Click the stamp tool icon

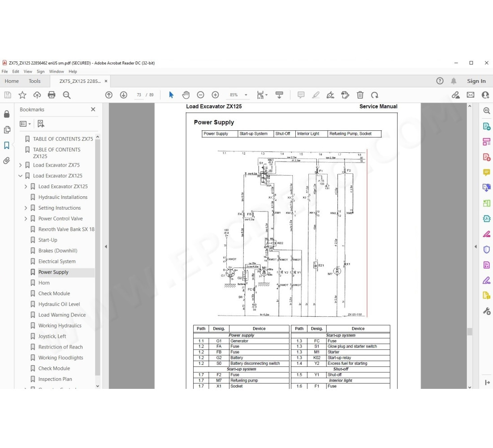(345, 95)
